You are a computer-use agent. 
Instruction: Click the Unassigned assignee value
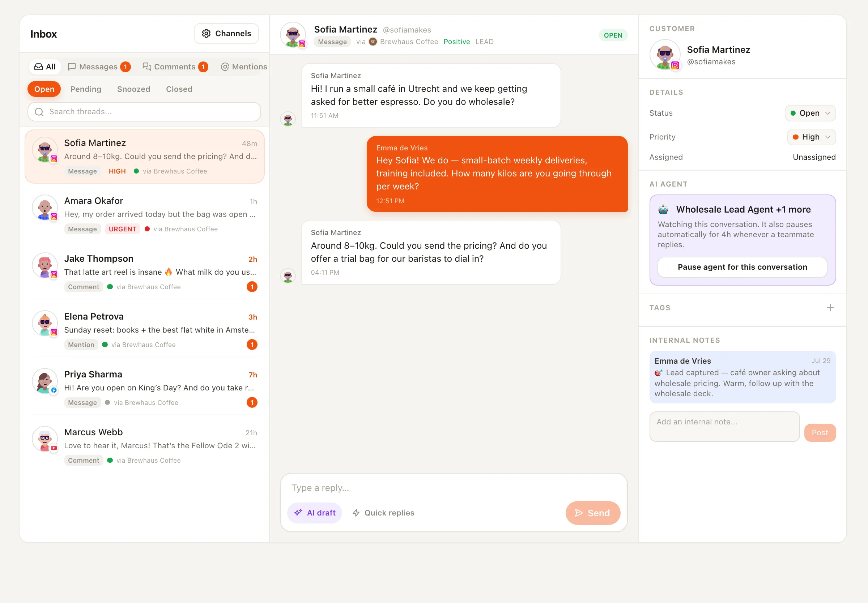tap(814, 157)
